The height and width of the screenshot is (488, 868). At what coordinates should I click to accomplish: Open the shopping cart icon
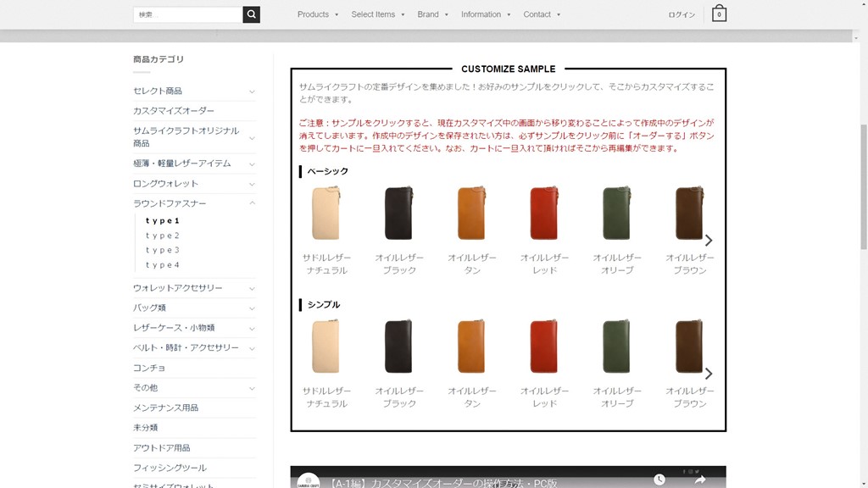click(x=719, y=14)
